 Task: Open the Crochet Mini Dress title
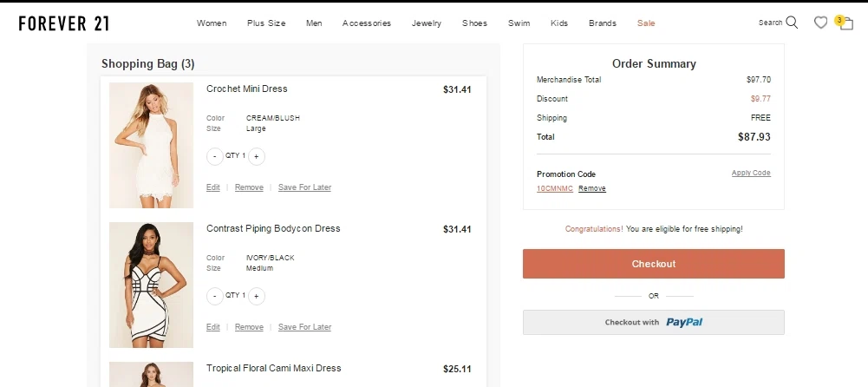pyautogui.click(x=247, y=89)
